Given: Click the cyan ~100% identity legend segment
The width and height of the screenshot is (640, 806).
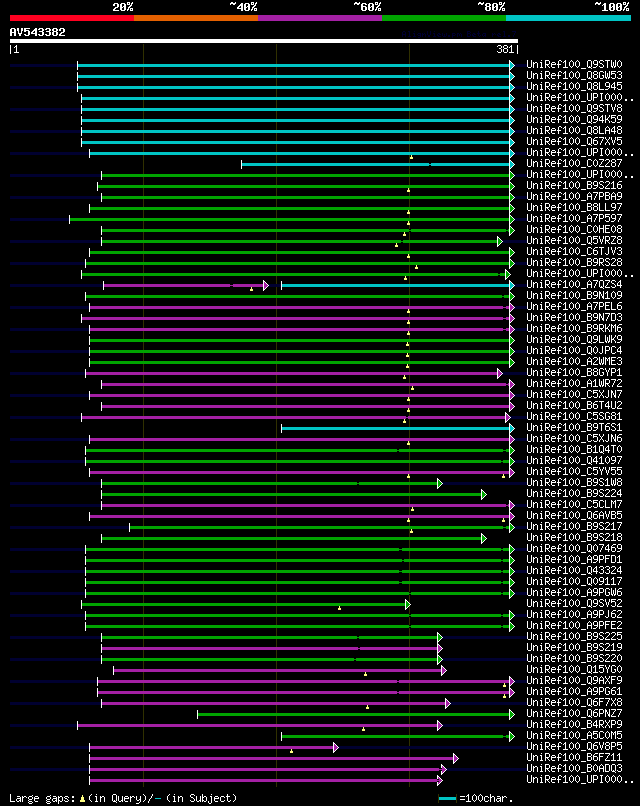Looking at the screenshot, I should click(568, 18).
